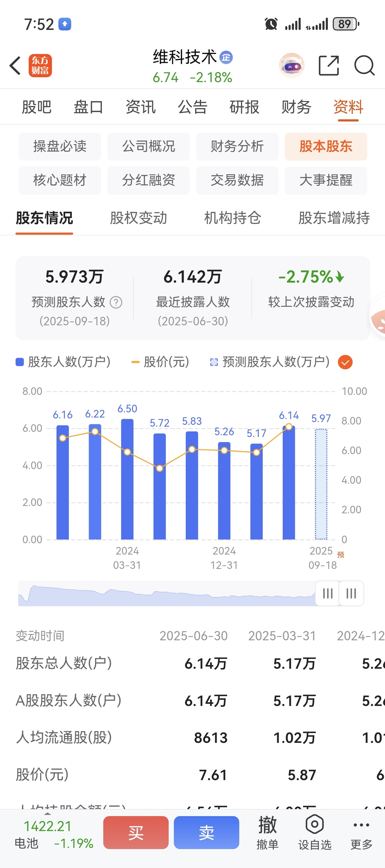385x868 pixels.
Task: Open 大事提醒 section
Action: click(x=326, y=181)
